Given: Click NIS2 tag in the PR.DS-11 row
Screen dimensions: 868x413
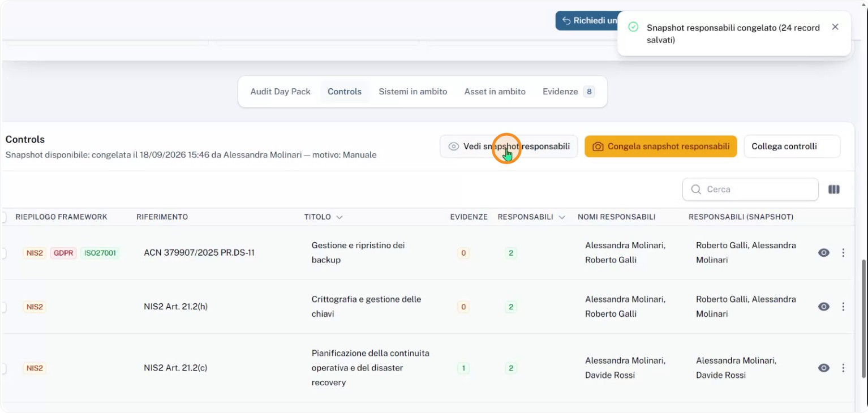Looking at the screenshot, I should click(x=35, y=253).
